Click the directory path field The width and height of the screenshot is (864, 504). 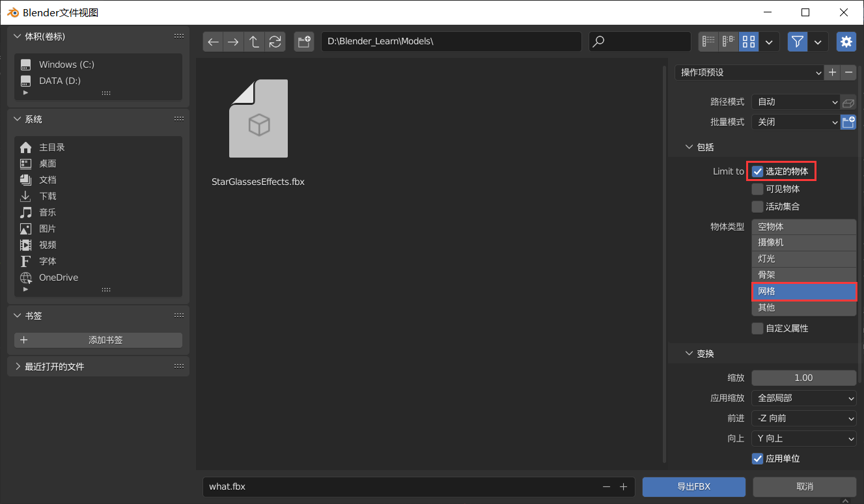451,42
